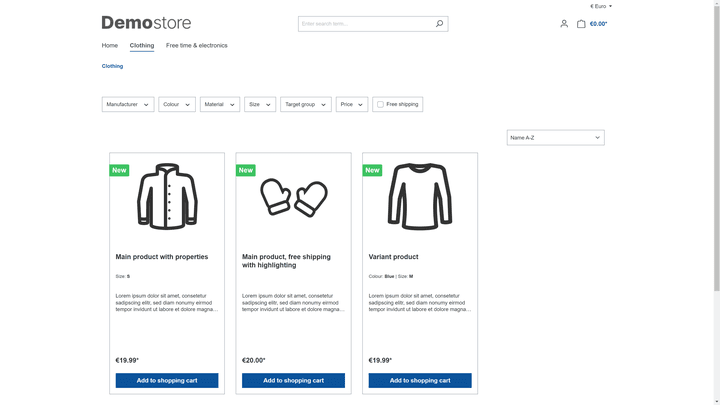
Task: Click the Colour: Blue | Size: M text
Action: pos(391,276)
